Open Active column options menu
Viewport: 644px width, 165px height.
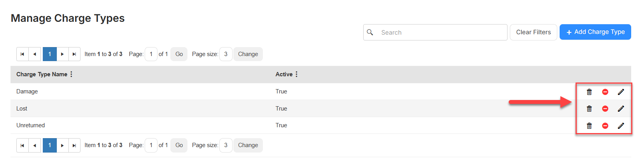pos(296,74)
